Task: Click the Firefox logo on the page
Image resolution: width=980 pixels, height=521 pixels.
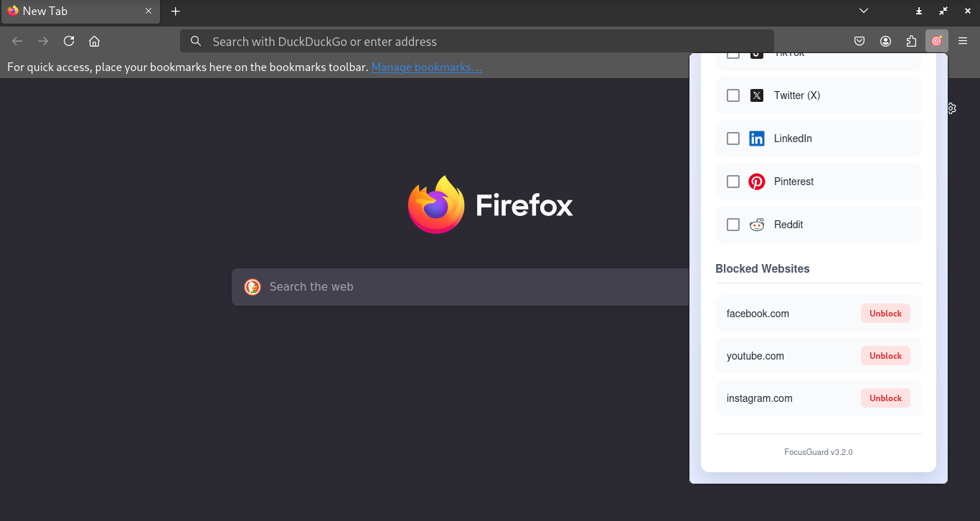Action: (x=436, y=205)
